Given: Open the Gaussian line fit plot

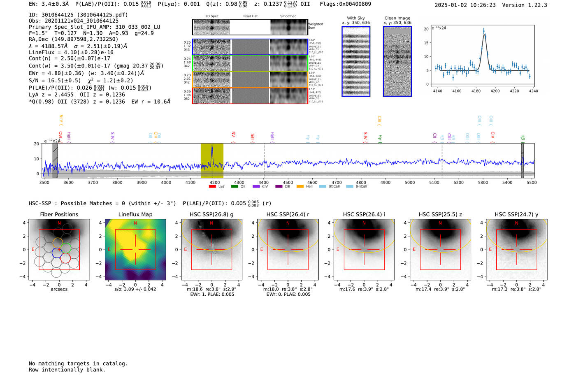Looking at the screenshot, I should tap(483, 56).
